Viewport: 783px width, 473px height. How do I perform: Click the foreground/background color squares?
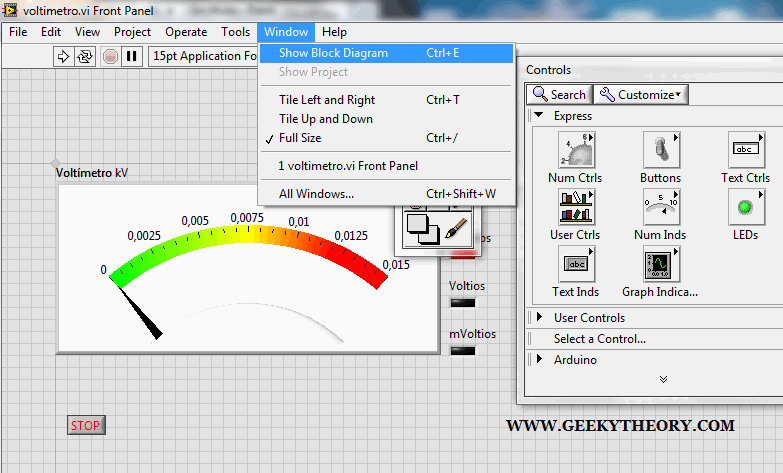click(422, 229)
